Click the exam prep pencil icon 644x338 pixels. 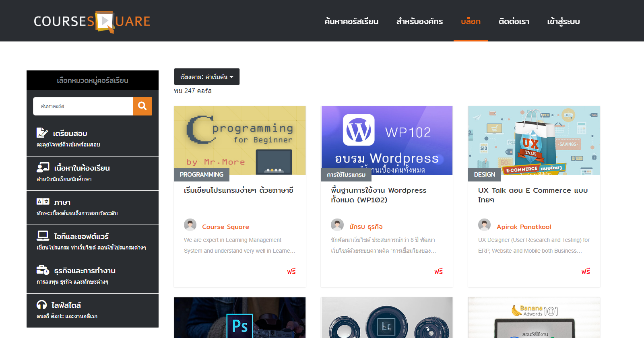click(42, 133)
